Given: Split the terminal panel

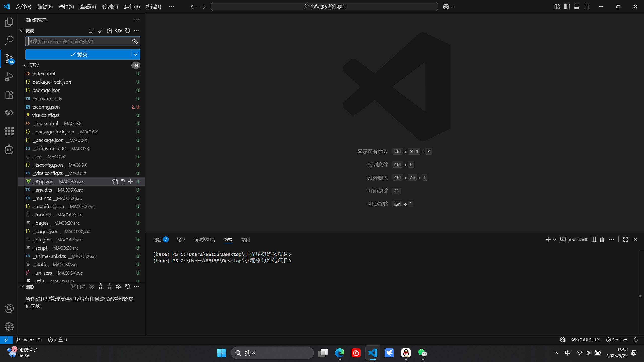Looking at the screenshot, I should click(x=593, y=239).
